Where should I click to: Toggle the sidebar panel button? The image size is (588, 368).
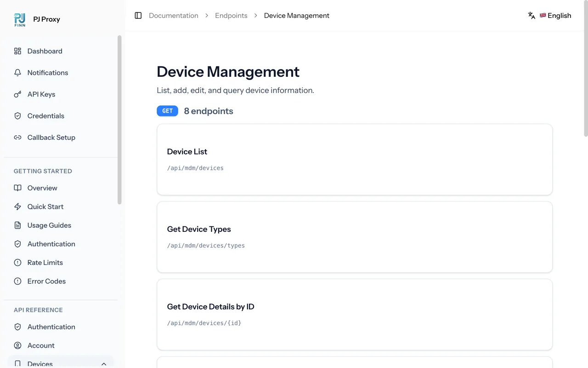click(x=138, y=16)
